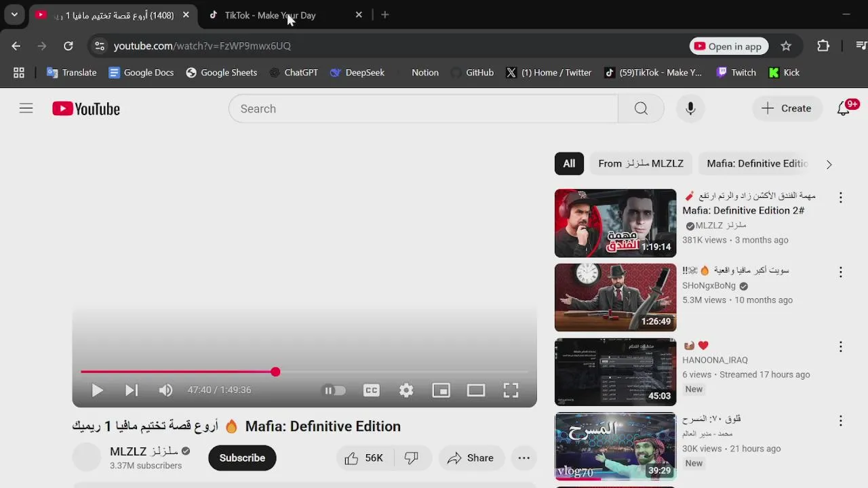Viewport: 868px width, 488px height.
Task: Toggle the autoplay switch in player
Action: [334, 390]
